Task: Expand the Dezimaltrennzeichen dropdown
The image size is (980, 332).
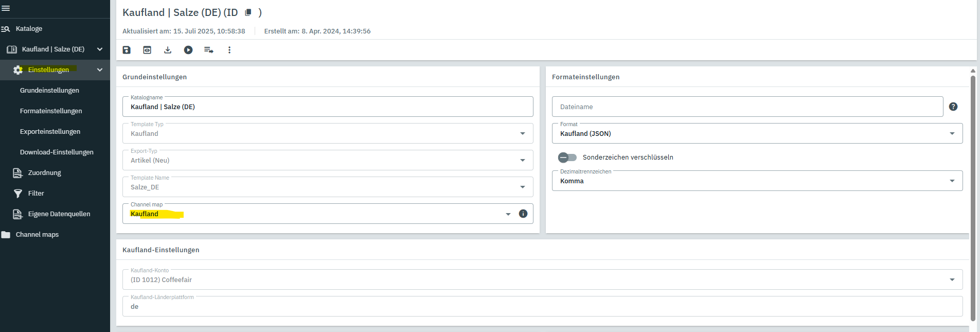Action: (x=756, y=181)
